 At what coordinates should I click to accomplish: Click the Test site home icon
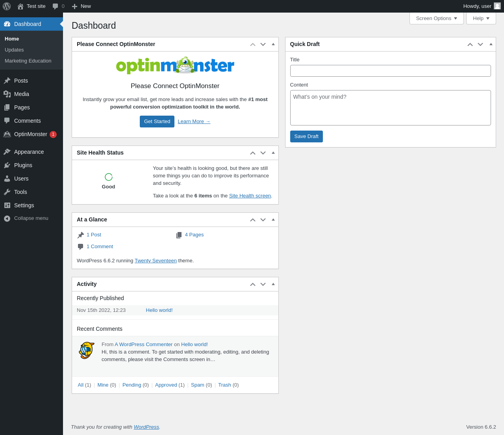(x=20, y=6)
